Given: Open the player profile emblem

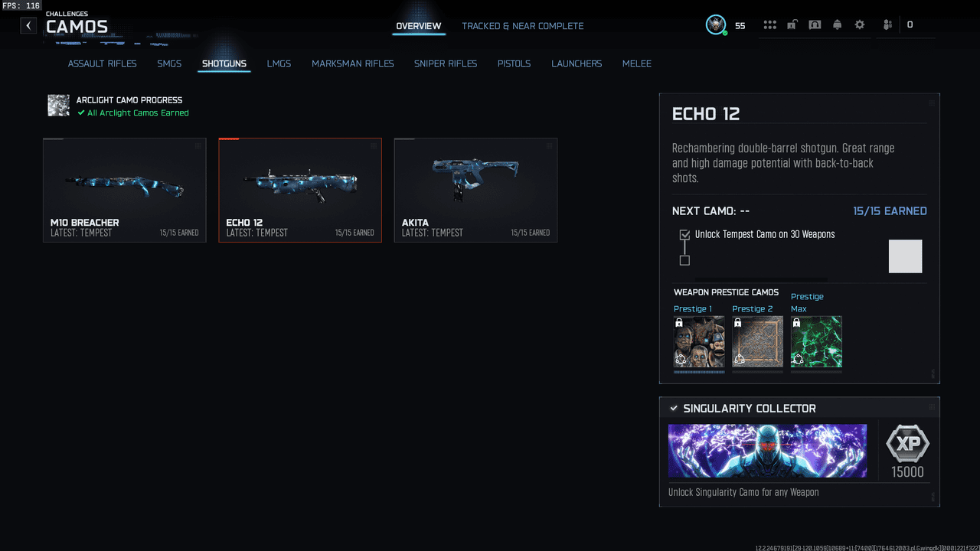Looking at the screenshot, I should (716, 25).
